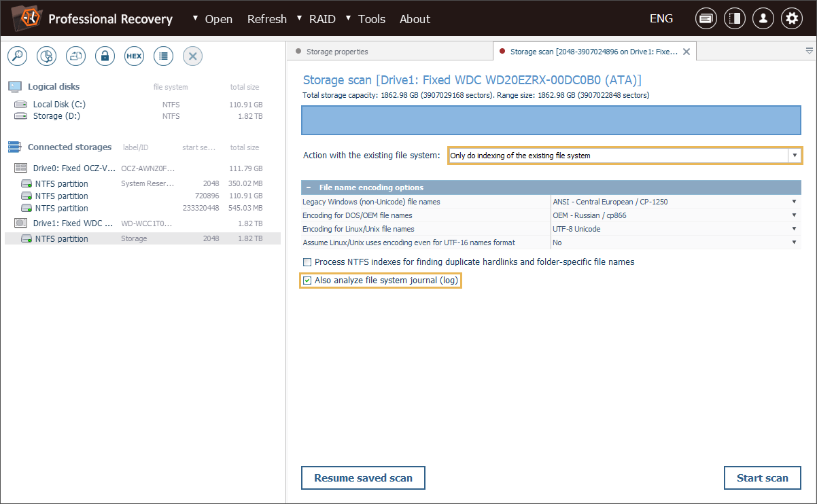Click Refresh in the top menu

click(267, 19)
